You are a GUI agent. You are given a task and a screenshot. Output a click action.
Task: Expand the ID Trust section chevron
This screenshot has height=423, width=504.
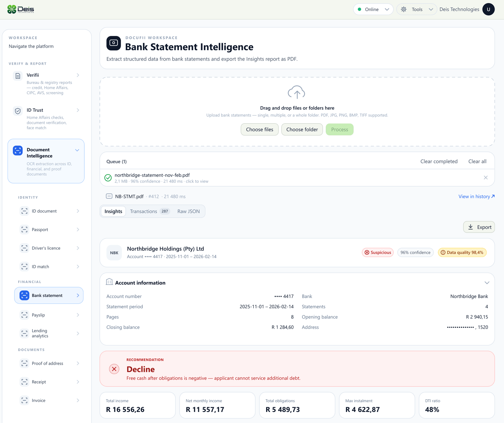coord(78,110)
